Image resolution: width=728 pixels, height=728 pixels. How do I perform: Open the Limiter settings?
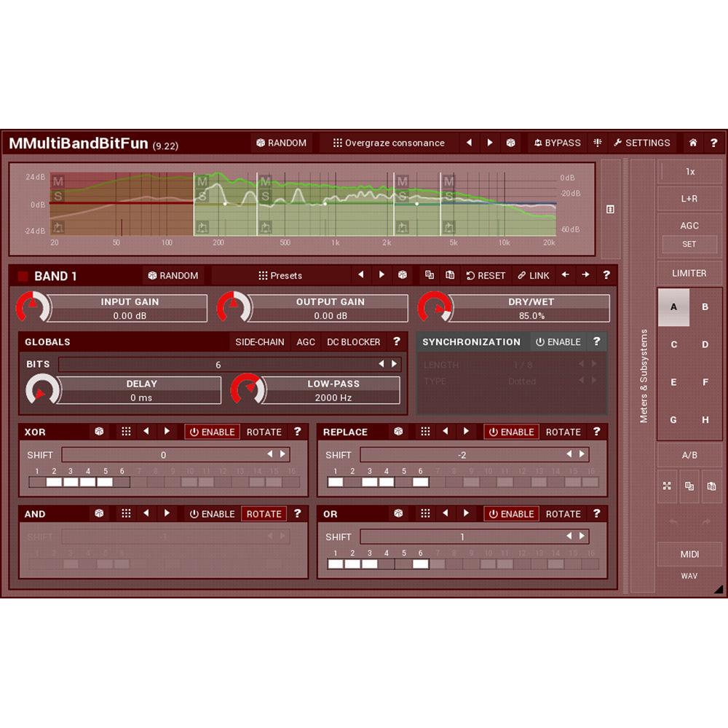pyautogui.click(x=689, y=272)
